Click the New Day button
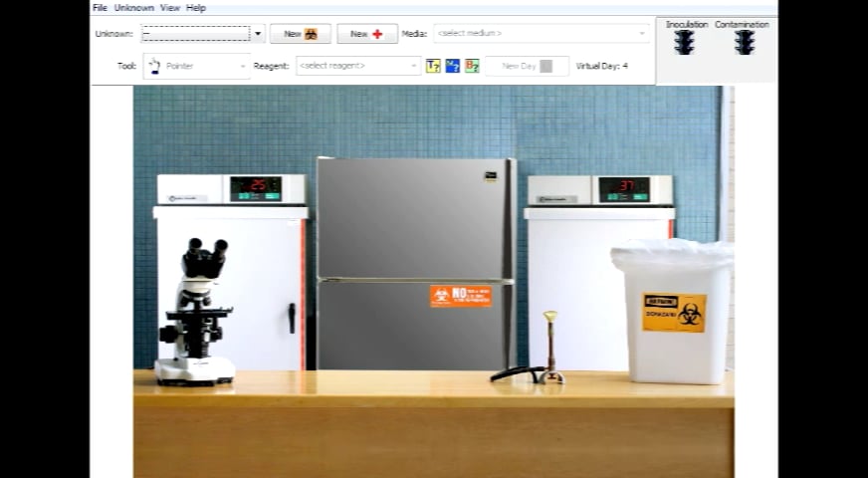 pos(527,66)
